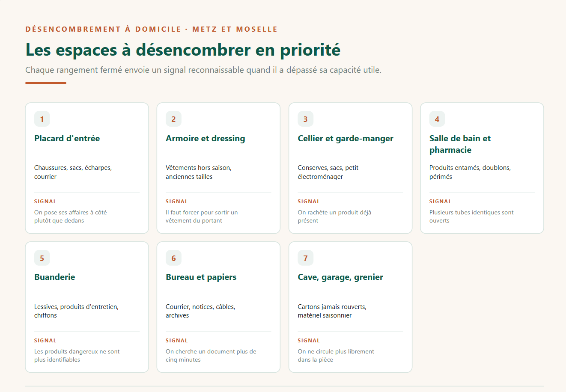Image resolution: width=566 pixels, height=392 pixels.
Task: Click the page heading 'Les espaces à désencombrer en priorité'
Action: click(183, 50)
